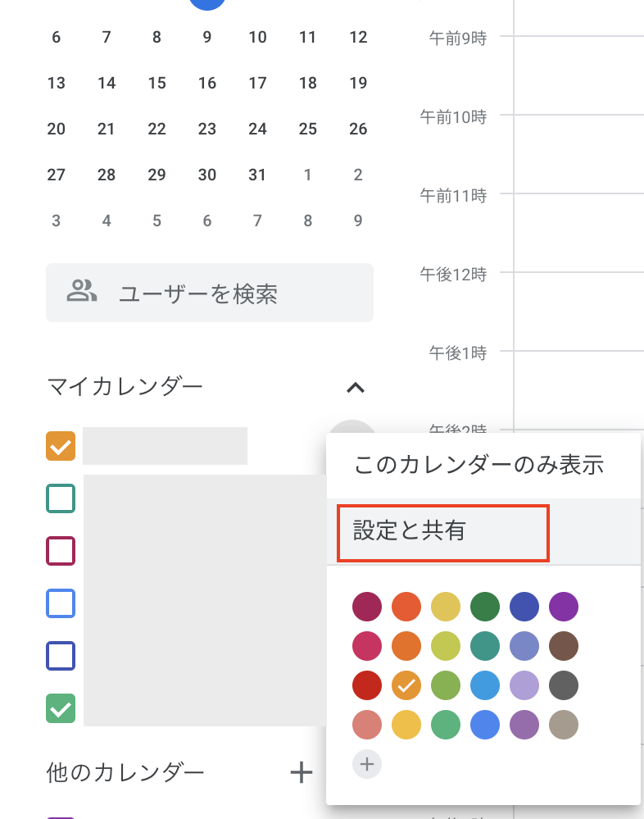Enable the teal calendar checkbox
The width and height of the screenshot is (644, 819).
[61, 498]
